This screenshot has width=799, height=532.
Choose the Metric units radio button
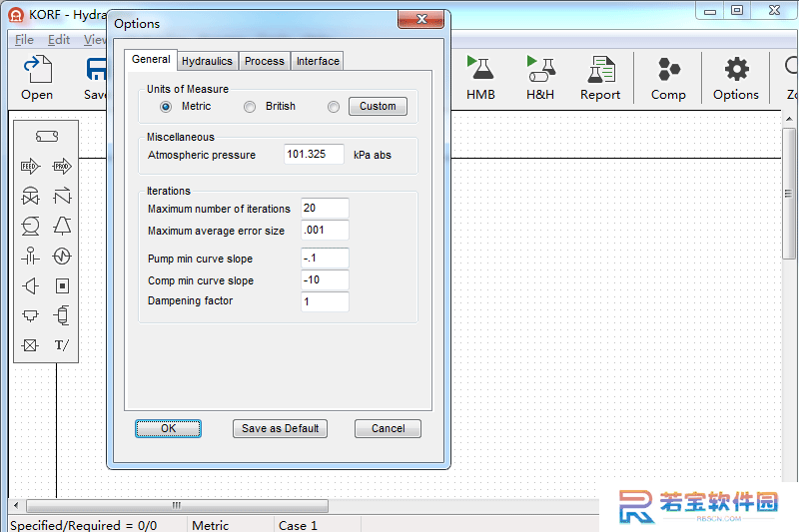pyautogui.click(x=166, y=107)
